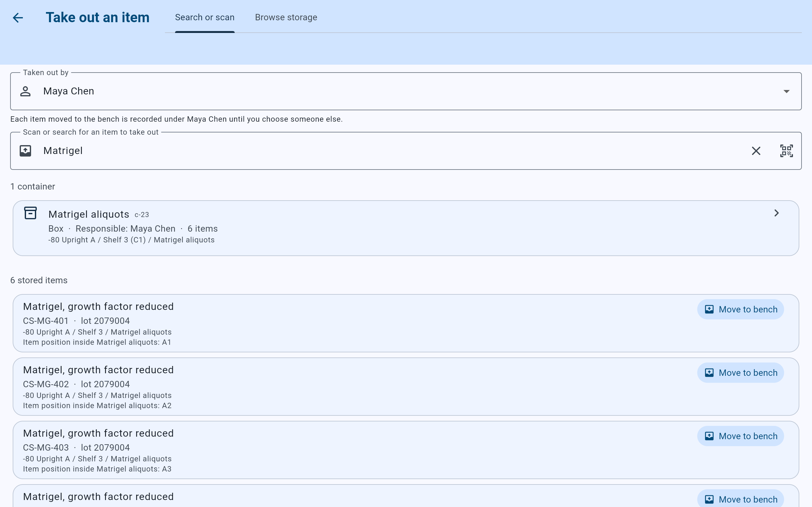Viewport: 812px width, 507px height.
Task: Switch to the Browse storage tab
Action: coord(286,17)
